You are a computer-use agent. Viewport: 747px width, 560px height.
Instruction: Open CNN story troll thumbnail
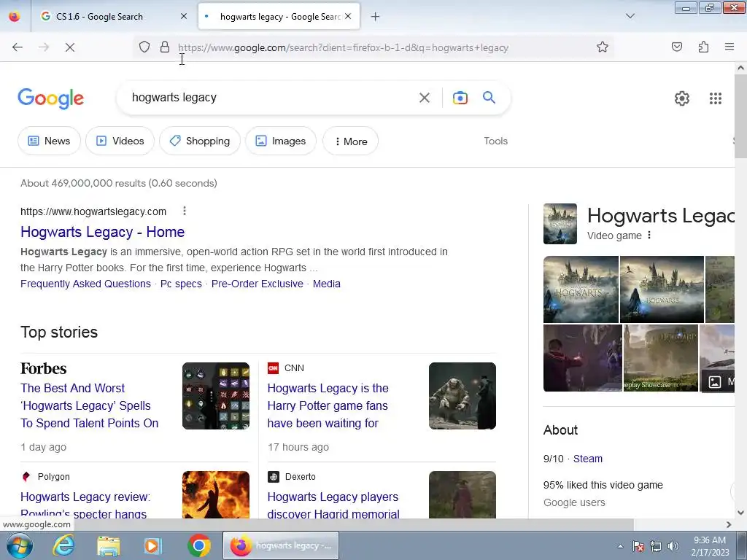(x=462, y=396)
